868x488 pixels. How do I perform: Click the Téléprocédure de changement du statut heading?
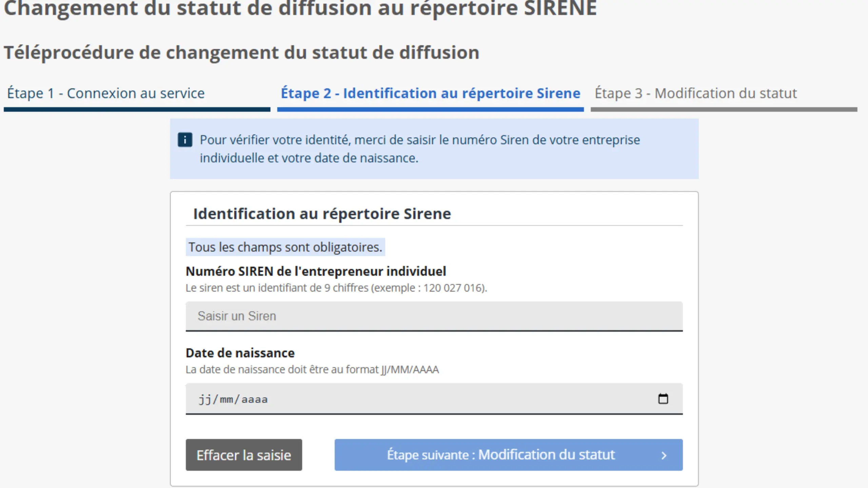coord(241,53)
